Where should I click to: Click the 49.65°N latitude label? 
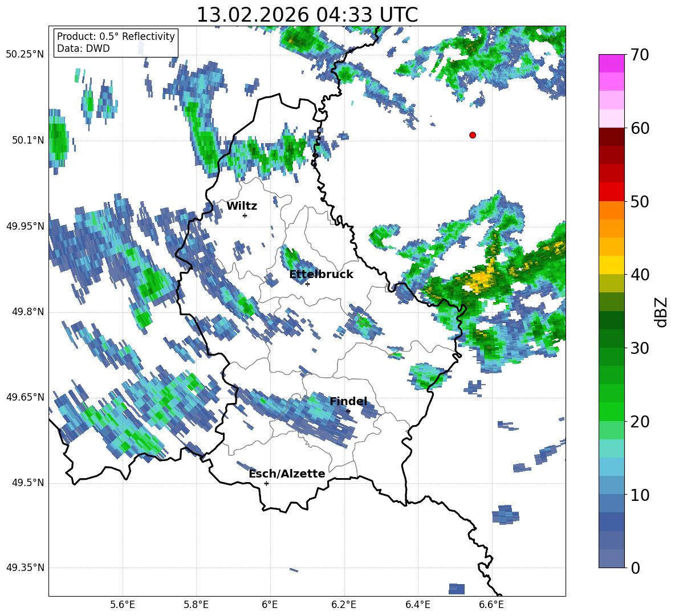(x=25, y=397)
